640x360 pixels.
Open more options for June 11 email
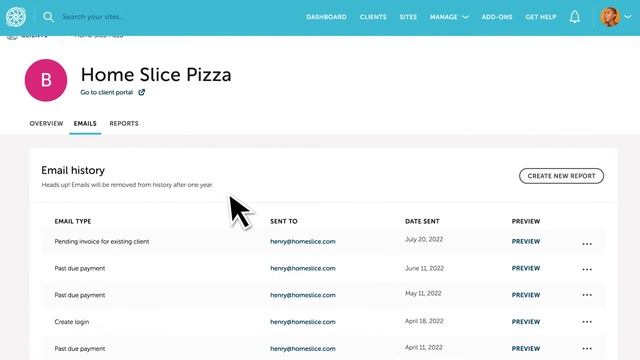tap(587, 269)
